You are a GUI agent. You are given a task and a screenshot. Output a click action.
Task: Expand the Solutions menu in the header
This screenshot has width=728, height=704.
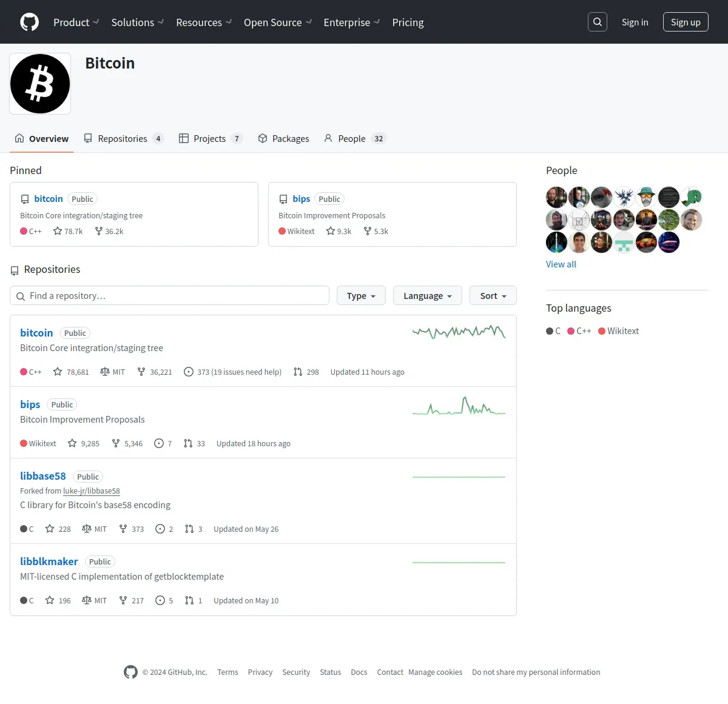point(138,22)
